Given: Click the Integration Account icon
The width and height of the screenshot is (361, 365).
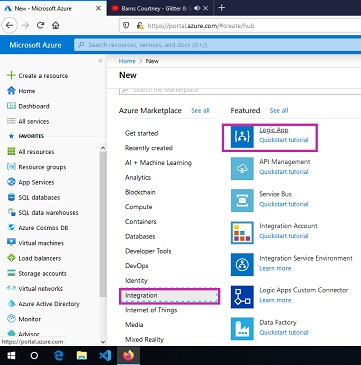Looking at the screenshot, I should pyautogui.click(x=242, y=233).
